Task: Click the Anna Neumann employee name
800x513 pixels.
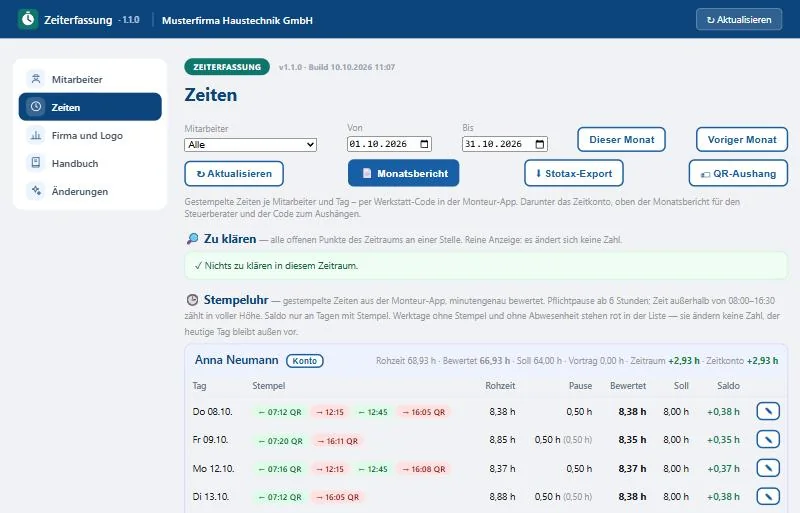Action: (237, 360)
